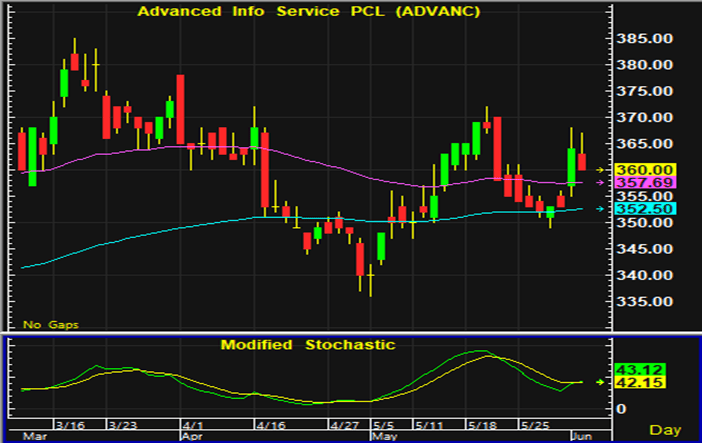The width and height of the screenshot is (702, 443).
Task: Click the yellow arrow pointing at 360.00
Action: click(600, 170)
